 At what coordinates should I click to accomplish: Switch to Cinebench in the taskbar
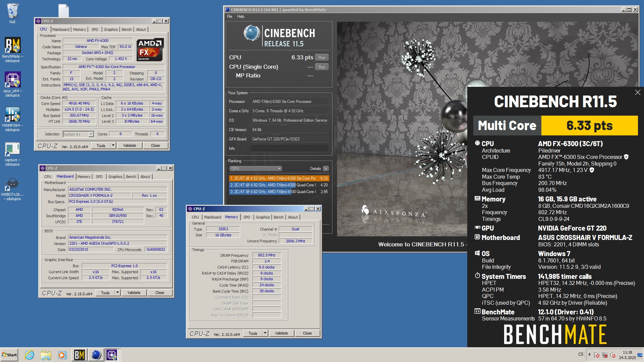click(x=96, y=355)
